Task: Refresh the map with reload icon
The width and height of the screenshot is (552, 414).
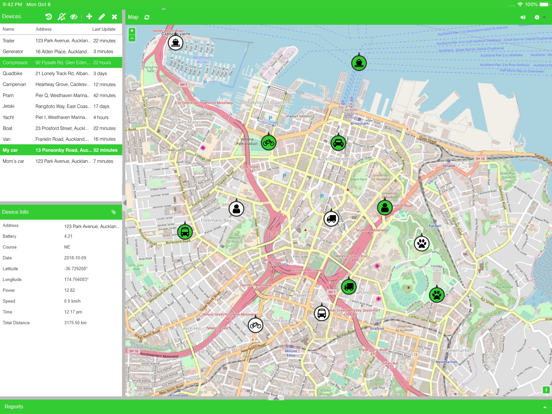Action: [x=147, y=17]
